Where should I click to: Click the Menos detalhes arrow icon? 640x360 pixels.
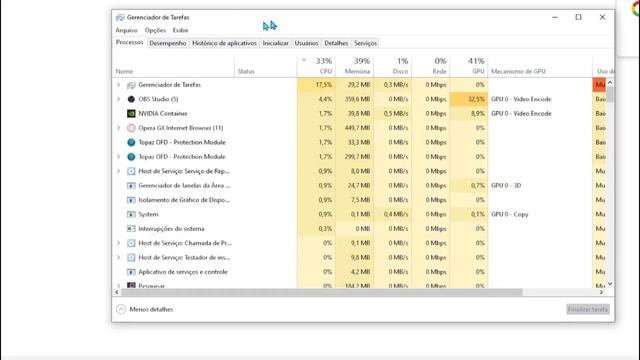[x=121, y=309]
